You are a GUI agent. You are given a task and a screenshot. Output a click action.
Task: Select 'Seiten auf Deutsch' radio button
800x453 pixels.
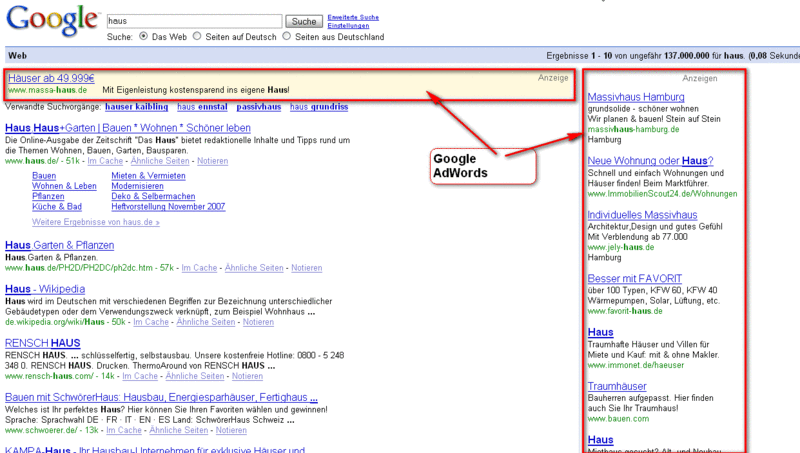(x=197, y=36)
